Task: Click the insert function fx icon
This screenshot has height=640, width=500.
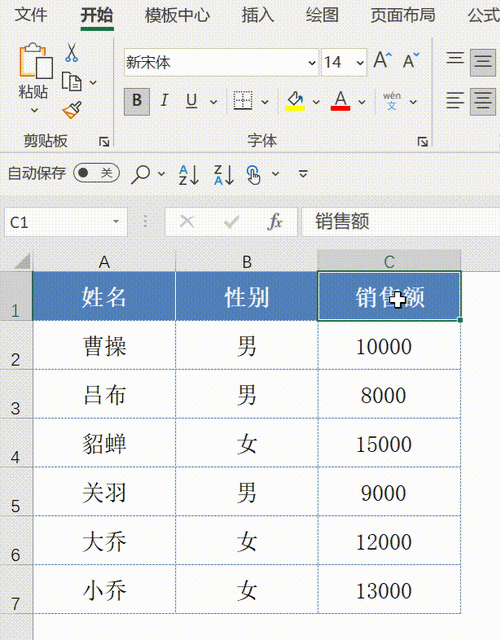Action: click(275, 222)
